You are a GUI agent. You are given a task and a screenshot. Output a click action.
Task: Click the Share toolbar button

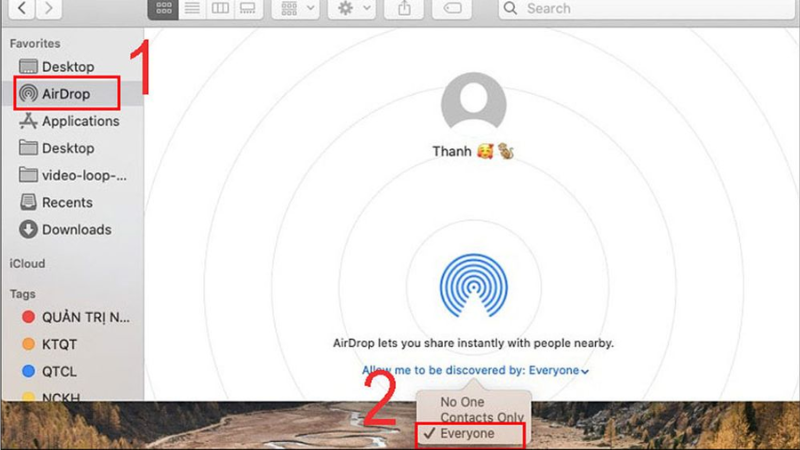point(404,8)
